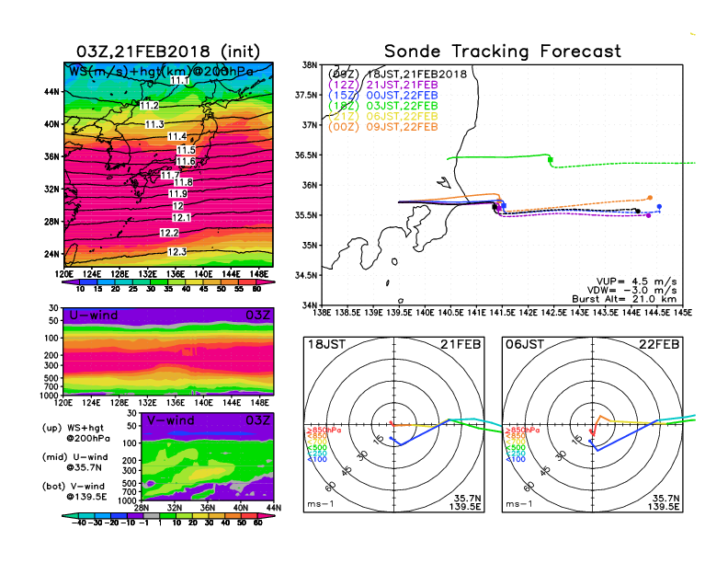This screenshot has height=563, width=728.
Task: Click the "(bot) V-wind @139.5E" description
Action: 74,491
